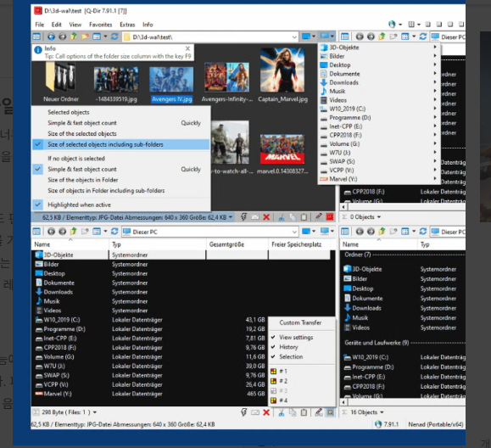This screenshot has height=448, width=491.
Task: Select transfer target #1
Action: (x=302, y=371)
